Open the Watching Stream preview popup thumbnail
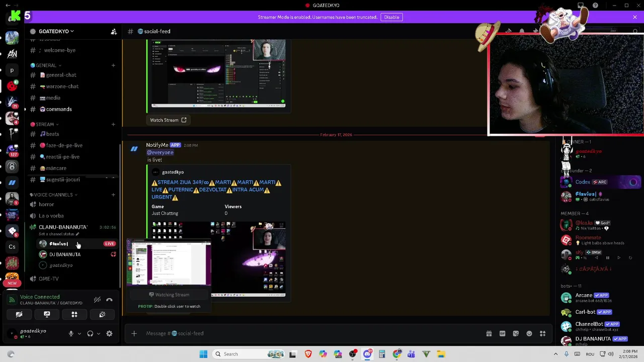 click(x=169, y=263)
